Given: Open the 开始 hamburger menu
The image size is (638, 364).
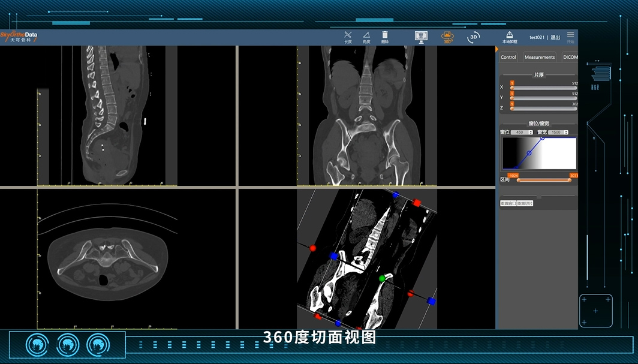Looking at the screenshot, I should pyautogui.click(x=570, y=37).
